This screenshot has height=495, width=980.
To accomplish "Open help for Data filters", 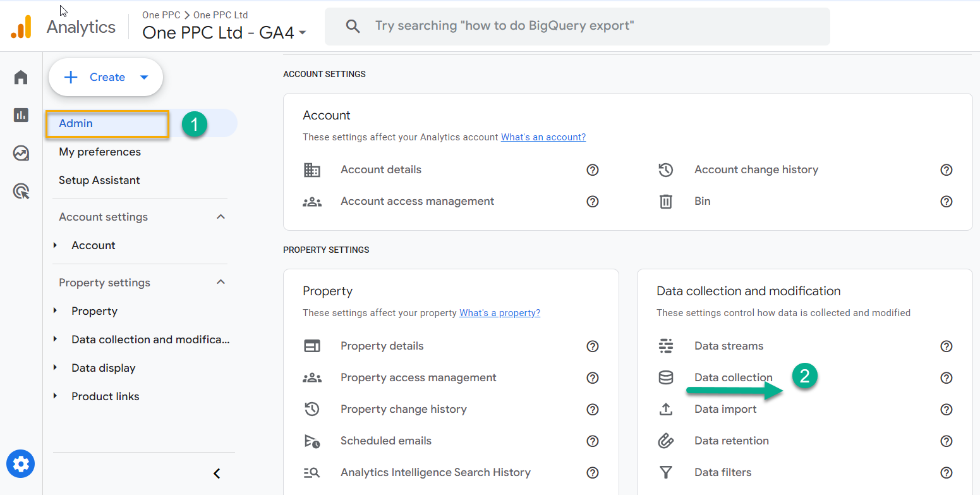I will [946, 472].
